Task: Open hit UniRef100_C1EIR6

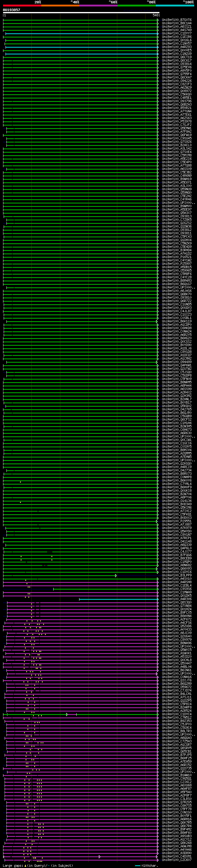Action: [176, 37]
